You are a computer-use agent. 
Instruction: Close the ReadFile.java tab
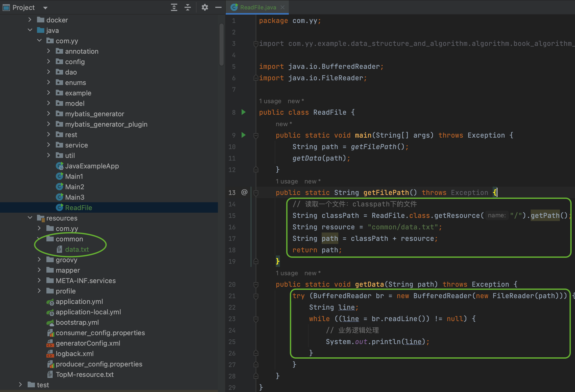click(283, 7)
